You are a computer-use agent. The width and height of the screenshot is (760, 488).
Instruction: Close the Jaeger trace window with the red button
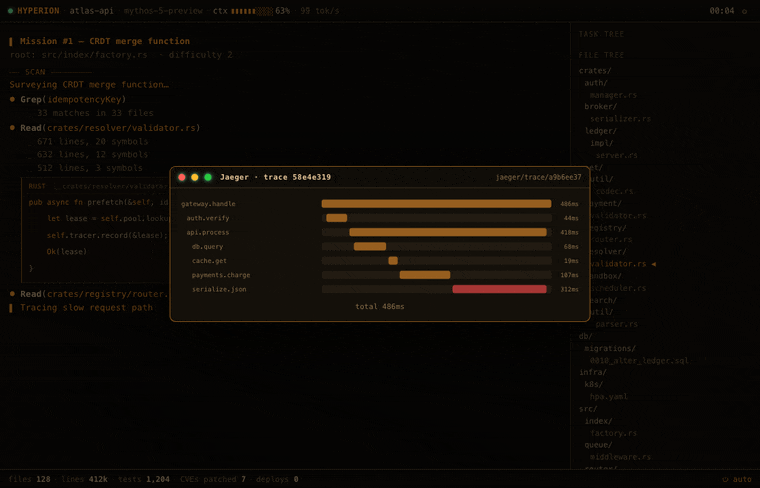click(182, 177)
